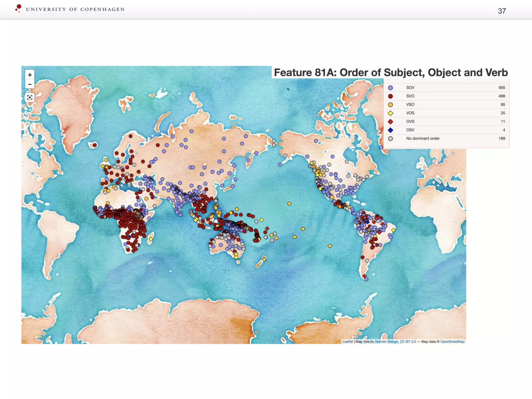532x399 pixels.
Task: Click the SOV purple circle legend marker
Action: pos(390,88)
